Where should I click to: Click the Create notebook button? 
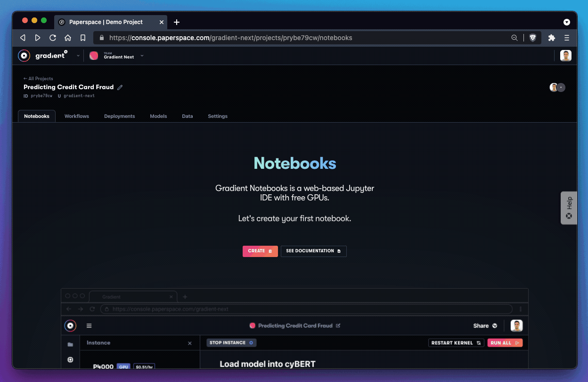coord(260,251)
